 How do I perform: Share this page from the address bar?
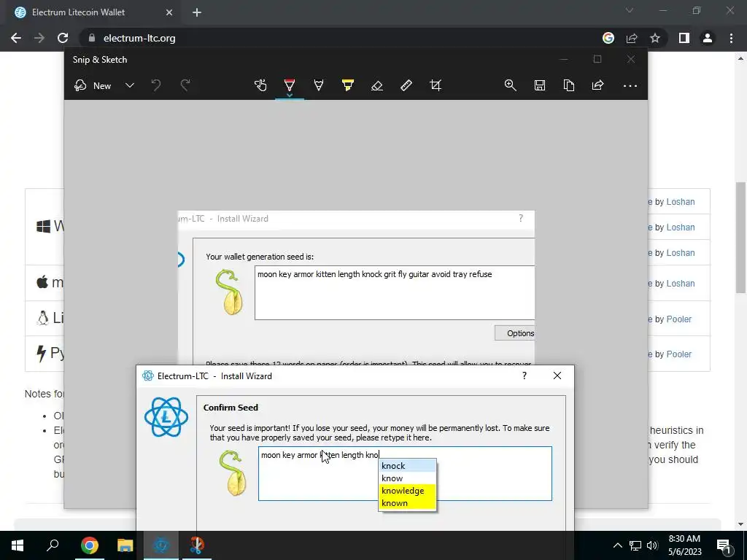632,38
